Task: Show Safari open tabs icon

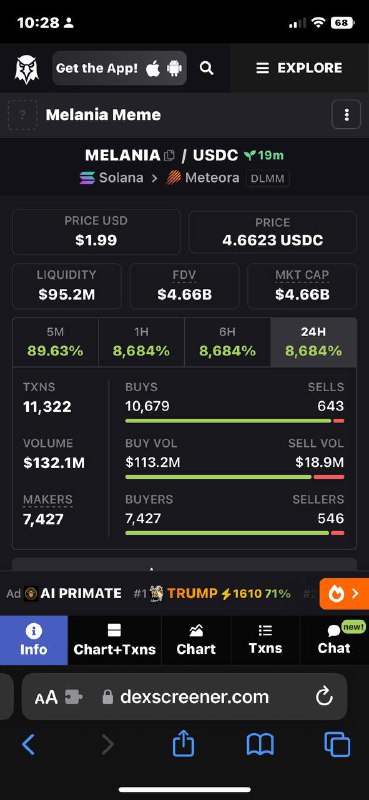Action: coord(337,744)
